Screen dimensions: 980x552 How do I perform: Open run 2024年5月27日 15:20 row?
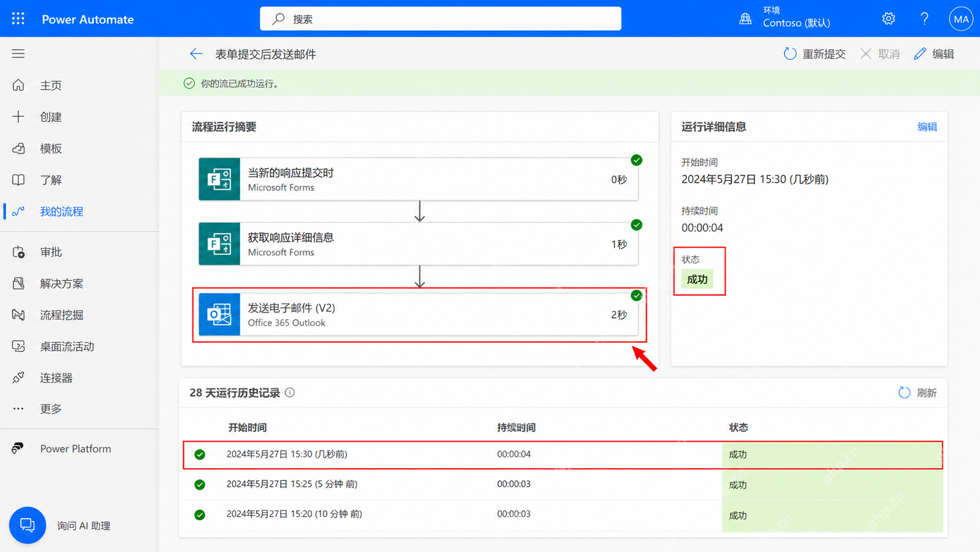[563, 515]
